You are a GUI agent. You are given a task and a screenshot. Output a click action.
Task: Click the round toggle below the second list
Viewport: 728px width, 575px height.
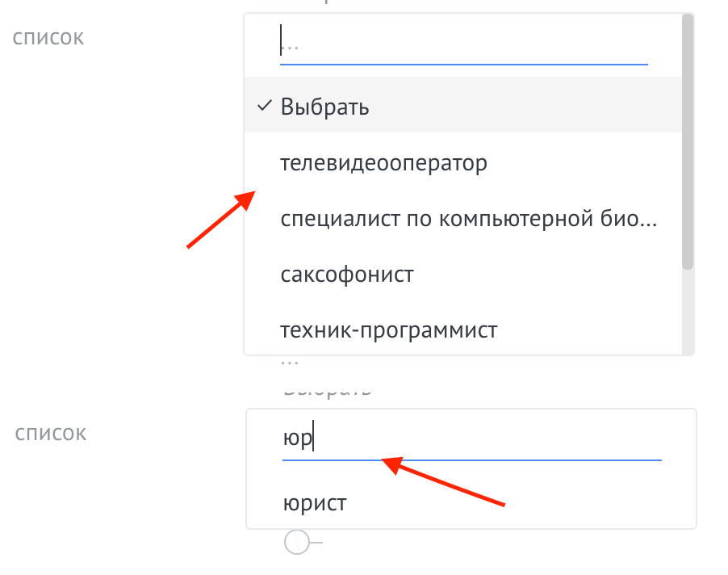[x=297, y=543]
